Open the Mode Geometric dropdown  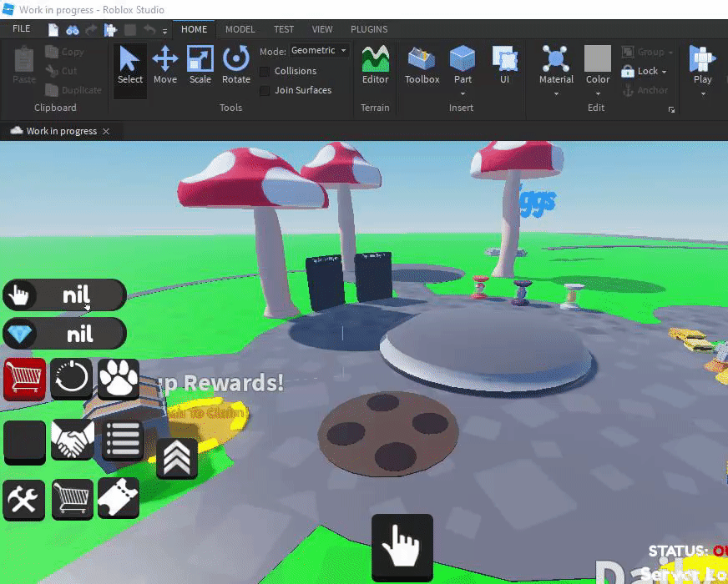[x=320, y=50]
